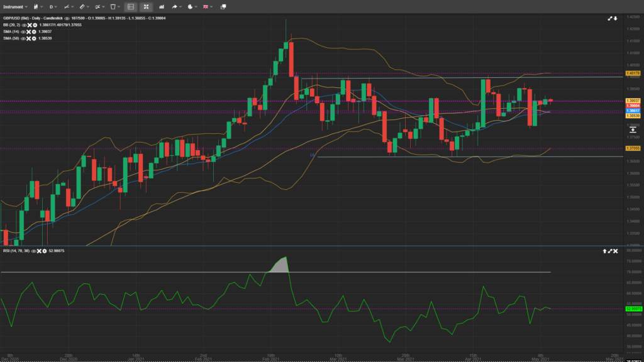Click the theme palette icon

pos(190,6)
